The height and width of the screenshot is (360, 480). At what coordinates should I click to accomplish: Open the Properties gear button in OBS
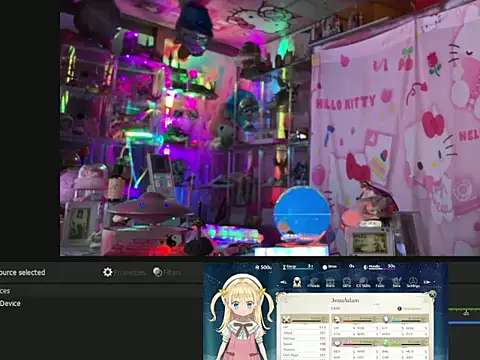tap(124, 272)
